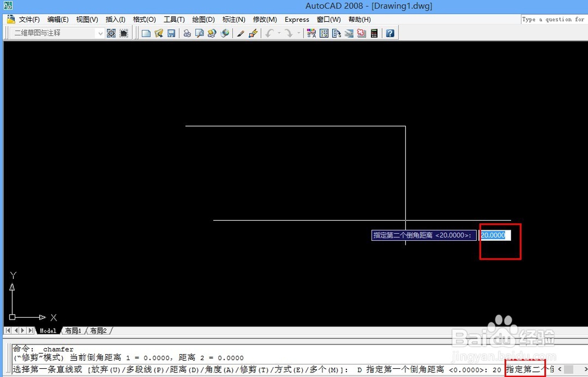Click the last layout tab navigation arrow

click(31, 331)
